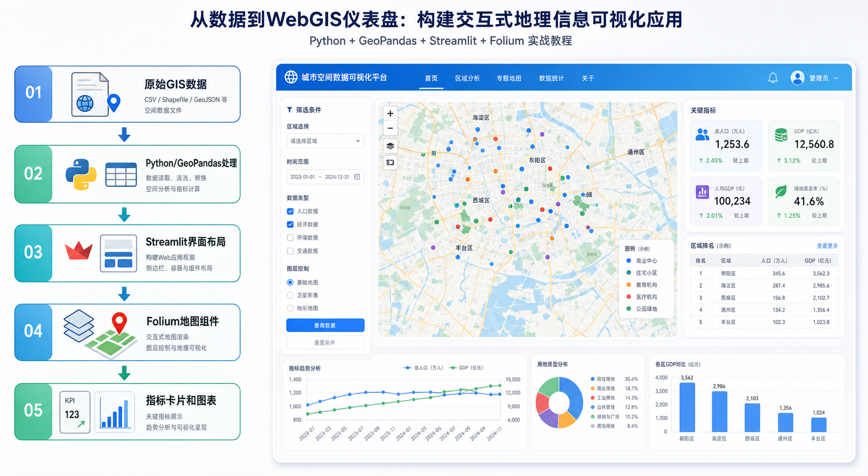Click the 41.6% green coverage value
Image resolution: width=868 pixels, height=476 pixels.
pyautogui.click(x=809, y=201)
